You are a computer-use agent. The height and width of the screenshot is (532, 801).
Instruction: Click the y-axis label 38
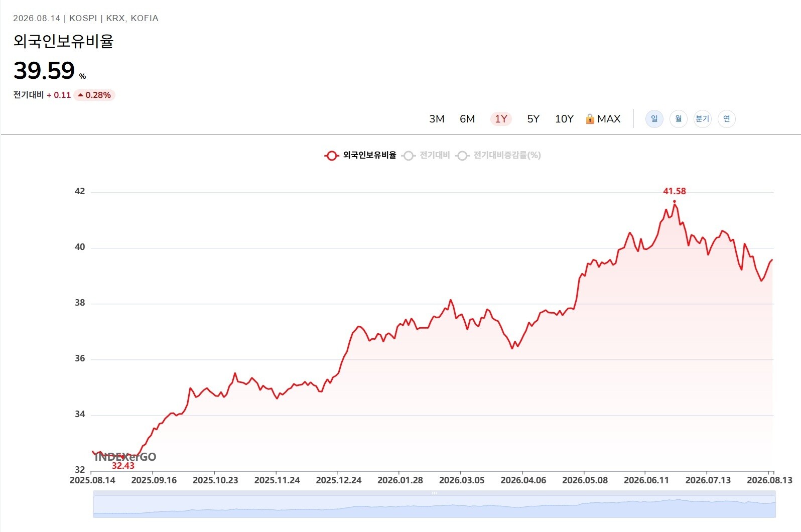coord(80,303)
